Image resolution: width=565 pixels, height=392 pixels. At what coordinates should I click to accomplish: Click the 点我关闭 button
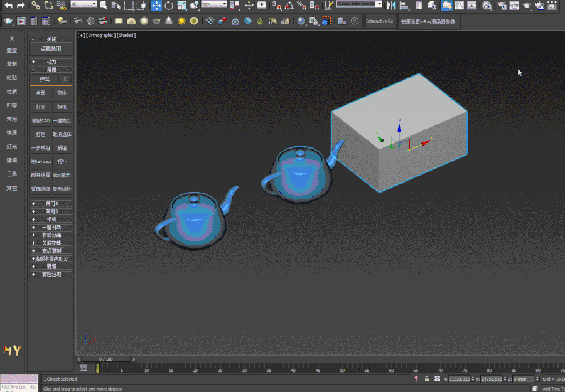(x=51, y=49)
